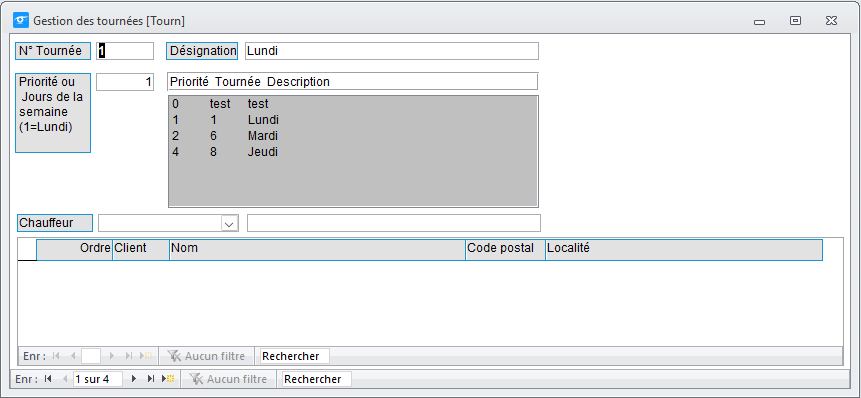Create new record in main navigator
Image resolution: width=861 pixels, height=398 pixels.
(x=167, y=379)
